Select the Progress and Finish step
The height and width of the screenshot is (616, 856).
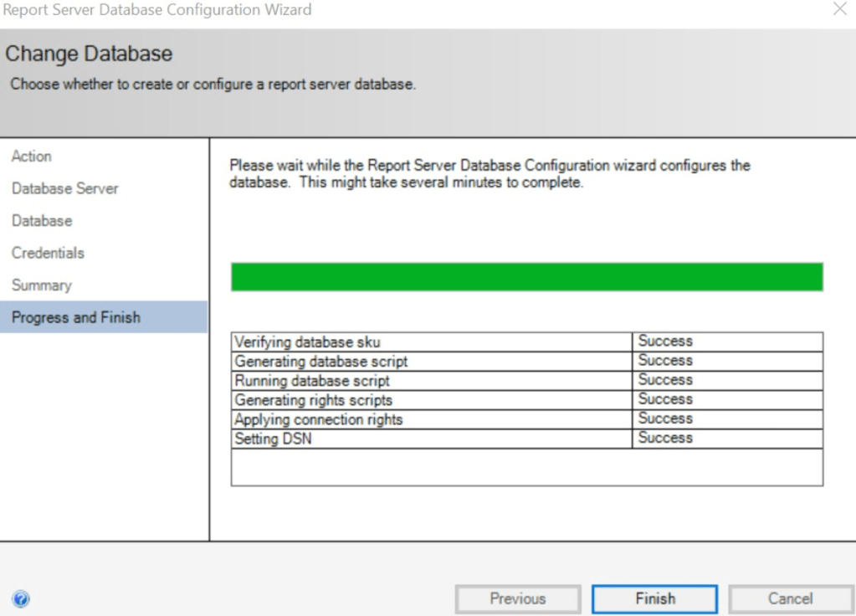76,318
